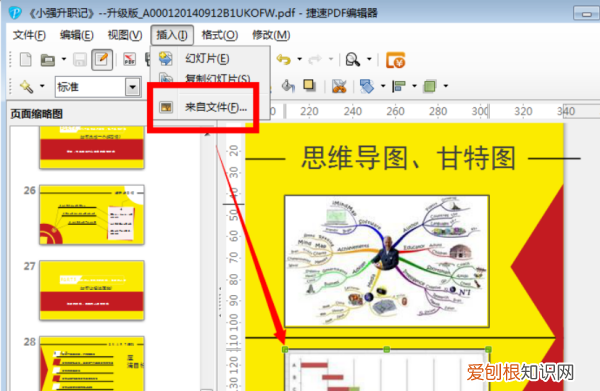Click the Redo arrow icon
This screenshot has height=391, width=600.
pyautogui.click(x=315, y=59)
